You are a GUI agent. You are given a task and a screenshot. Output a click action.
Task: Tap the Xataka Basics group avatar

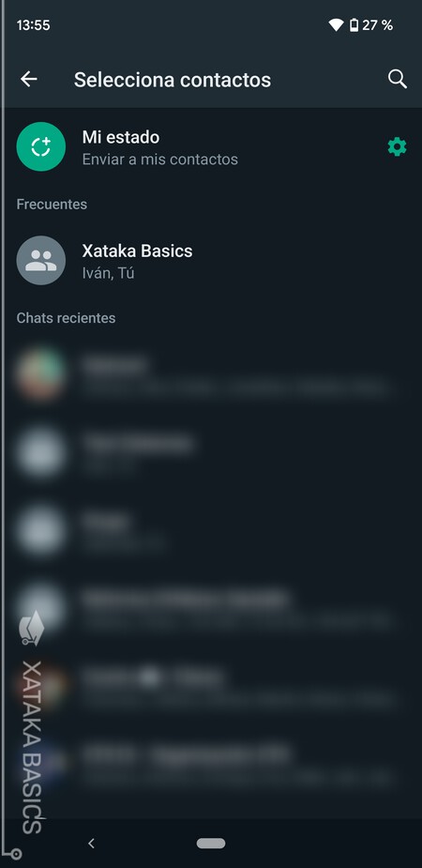[x=41, y=260]
